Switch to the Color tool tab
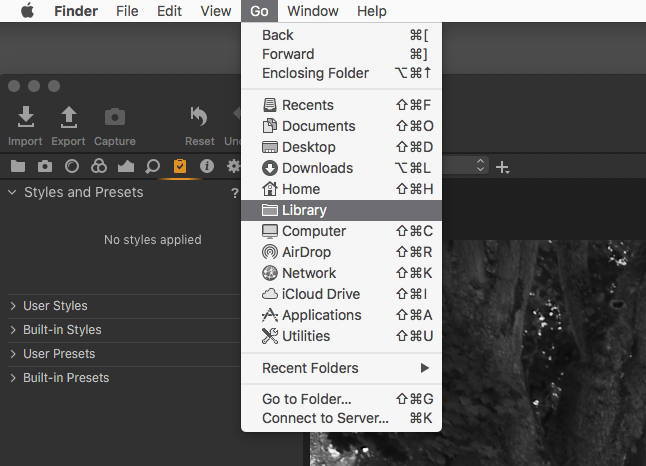The width and height of the screenshot is (646, 466). (99, 166)
